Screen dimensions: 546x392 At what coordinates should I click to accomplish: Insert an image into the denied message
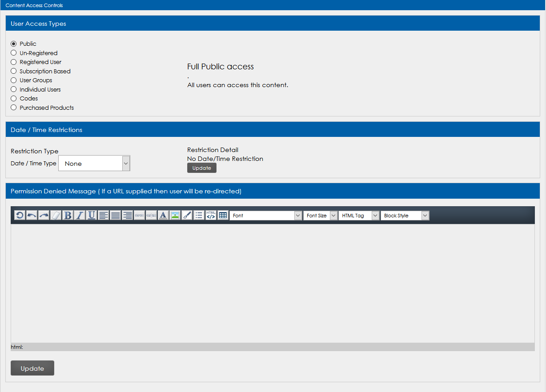tap(175, 215)
